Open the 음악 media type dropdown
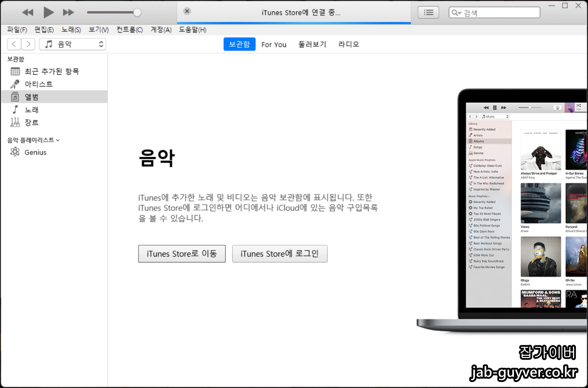588x388 pixels. point(73,44)
